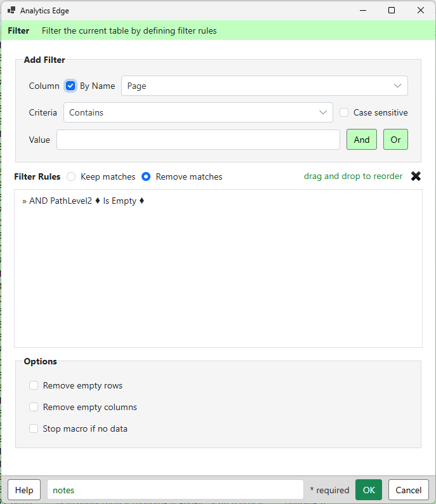The height and width of the screenshot is (504, 436).
Task: Confirm the filter with the OK button
Action: click(x=369, y=490)
